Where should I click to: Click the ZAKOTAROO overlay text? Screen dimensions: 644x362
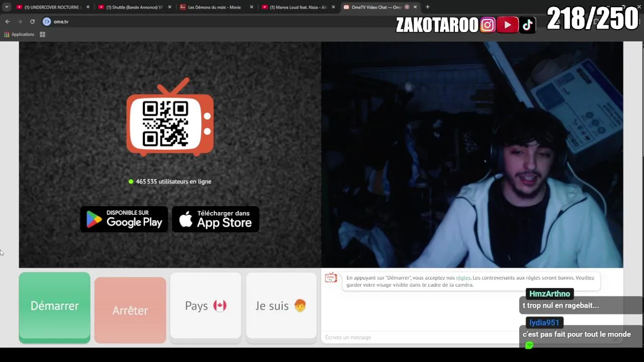437,25
